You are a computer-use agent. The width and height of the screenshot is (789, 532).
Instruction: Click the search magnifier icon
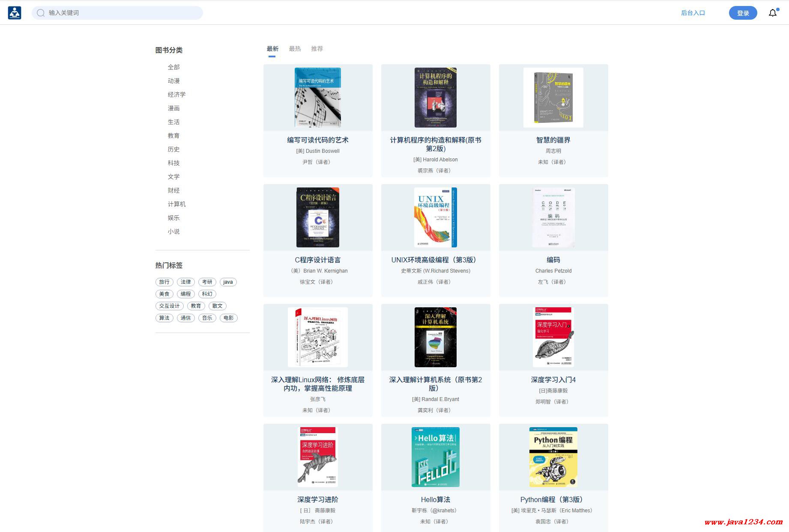point(41,13)
